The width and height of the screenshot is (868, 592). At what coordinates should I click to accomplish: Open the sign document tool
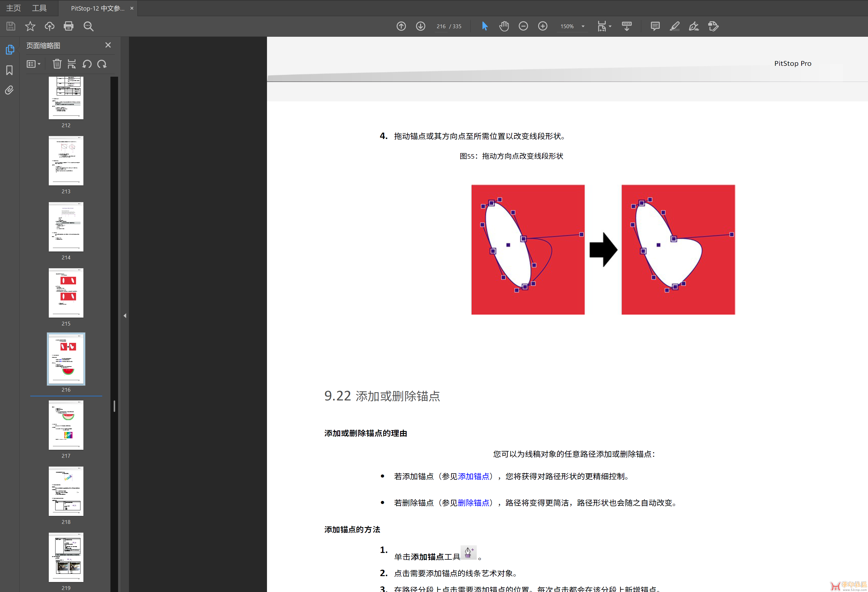click(694, 26)
